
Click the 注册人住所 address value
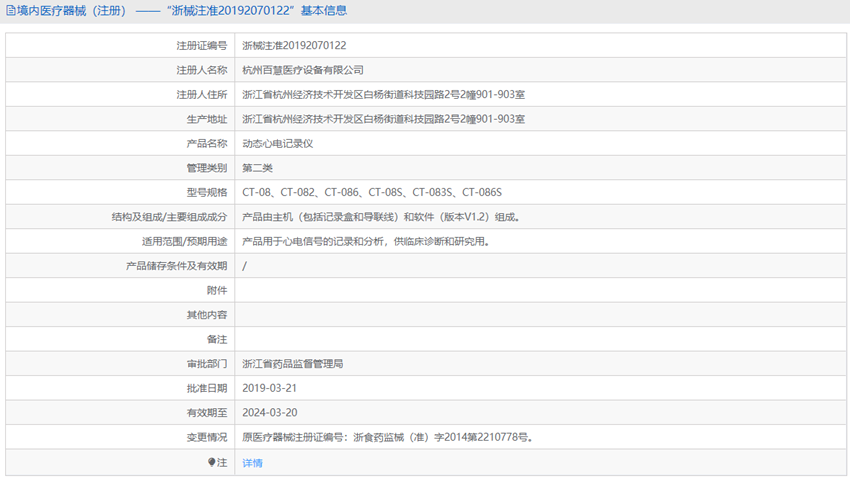click(383, 94)
